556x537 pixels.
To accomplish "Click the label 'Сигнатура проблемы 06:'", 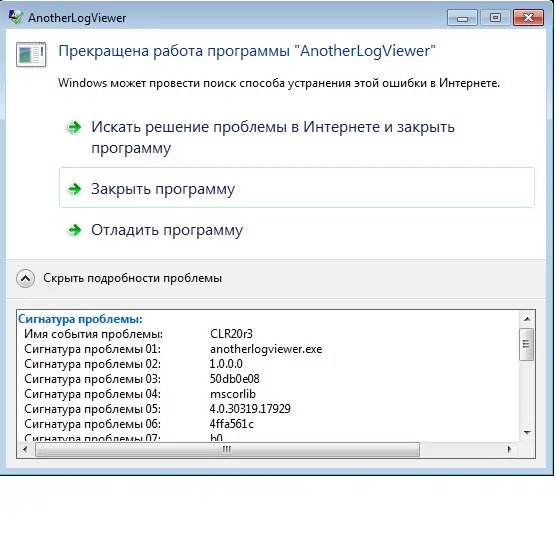I will pyautogui.click(x=93, y=423).
